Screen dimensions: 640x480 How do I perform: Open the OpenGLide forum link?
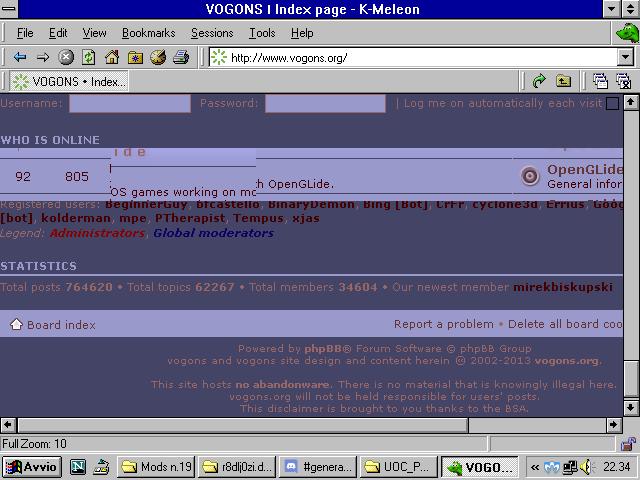coord(584,169)
